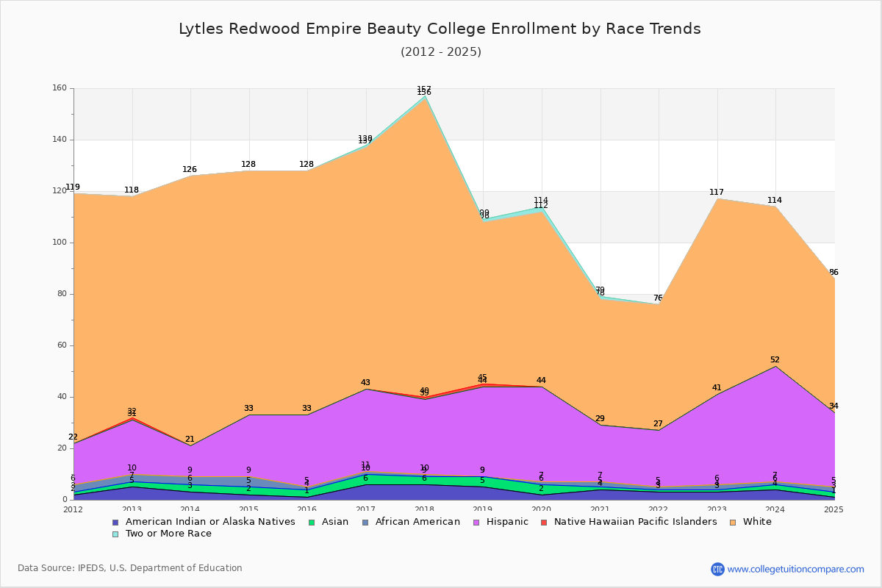The width and height of the screenshot is (882, 588).
Task: Click the red Native Hawaiian legend marker
Action: coord(545,522)
